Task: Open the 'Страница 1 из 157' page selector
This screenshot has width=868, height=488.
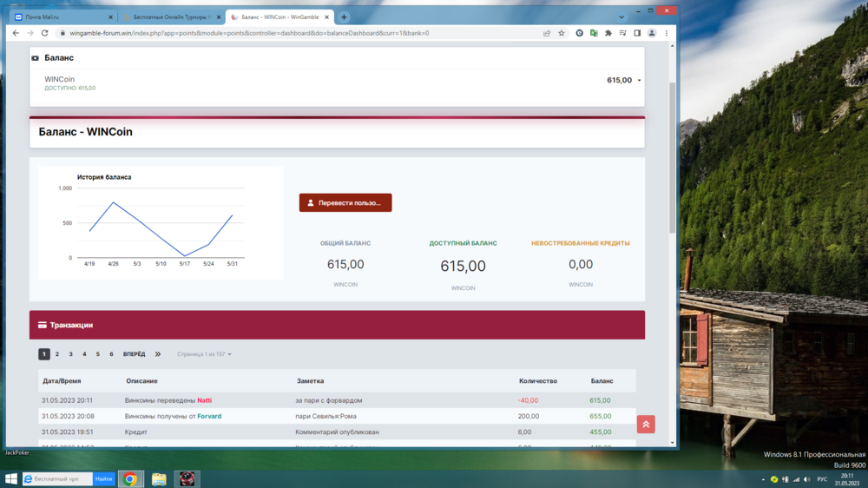Action: coord(204,354)
